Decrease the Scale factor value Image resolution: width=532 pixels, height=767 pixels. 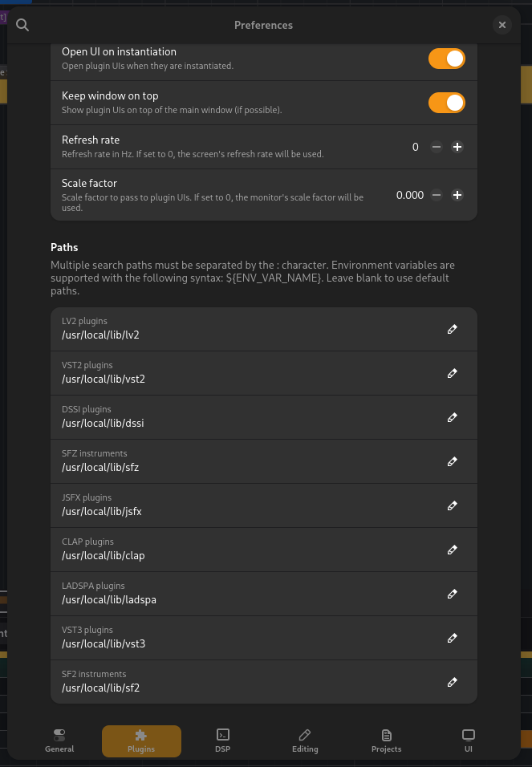pyautogui.click(x=437, y=195)
